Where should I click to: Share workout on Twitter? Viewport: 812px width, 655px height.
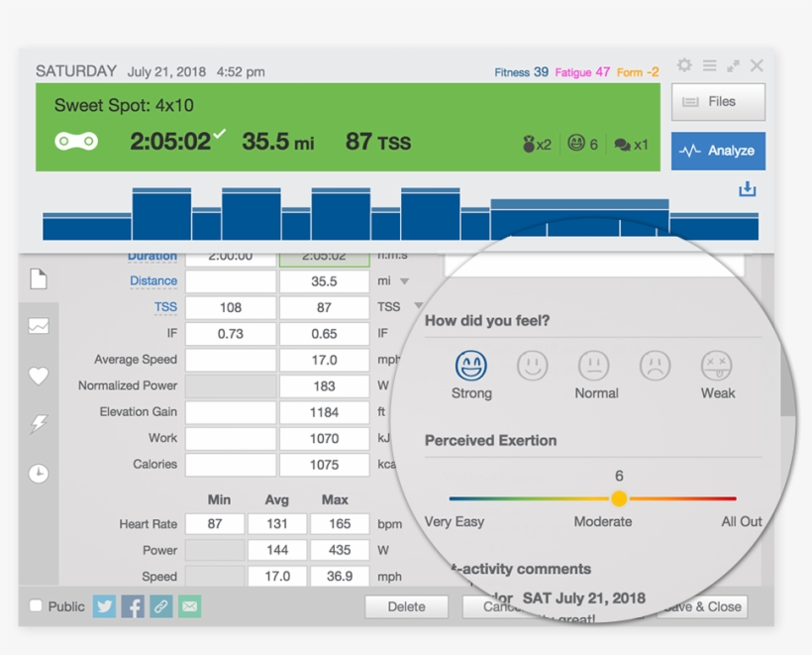pos(104,605)
